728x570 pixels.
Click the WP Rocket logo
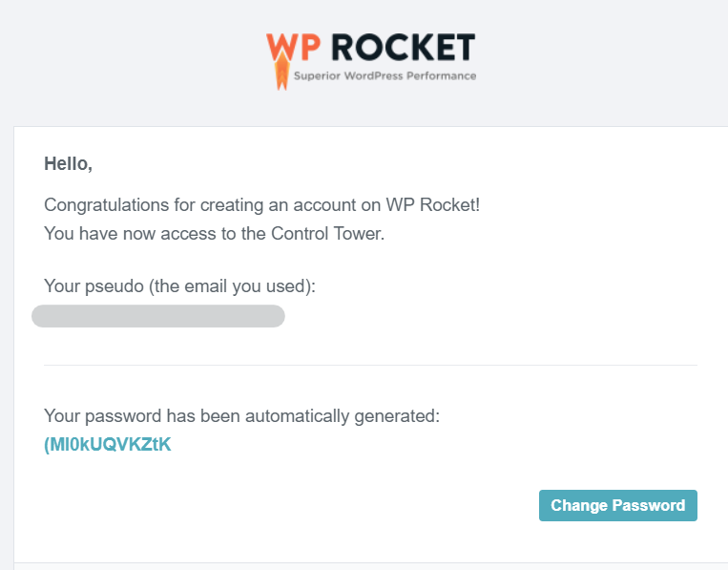tap(370, 61)
